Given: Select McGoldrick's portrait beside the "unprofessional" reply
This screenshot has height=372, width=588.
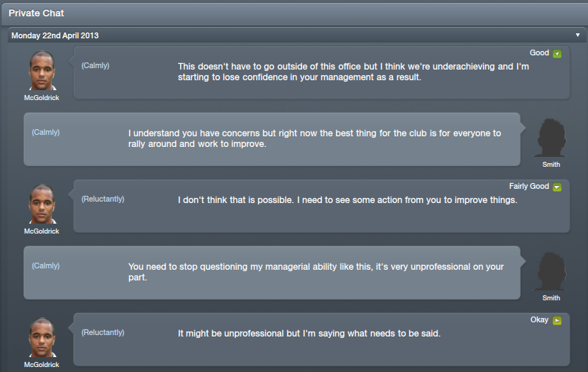Looking at the screenshot, I should [x=42, y=339].
